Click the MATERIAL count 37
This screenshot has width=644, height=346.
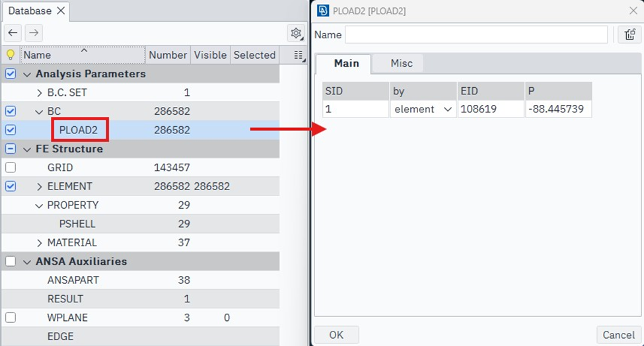tap(184, 242)
